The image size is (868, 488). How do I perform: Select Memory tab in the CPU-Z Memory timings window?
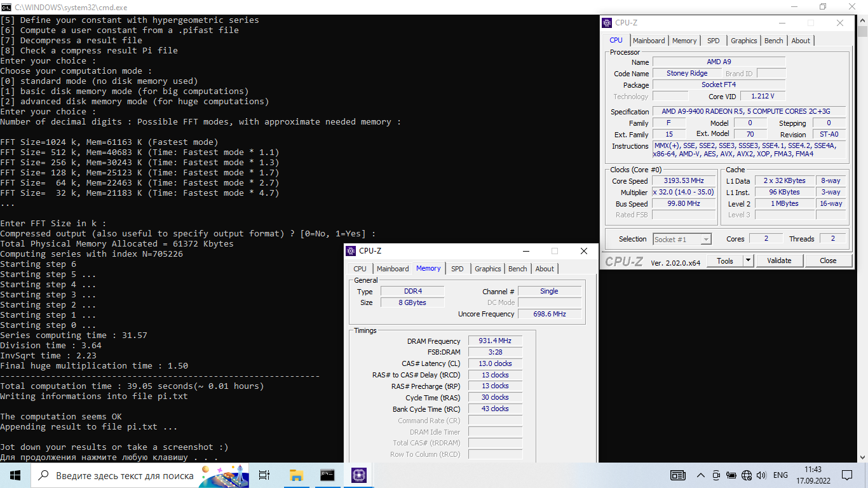click(x=428, y=268)
